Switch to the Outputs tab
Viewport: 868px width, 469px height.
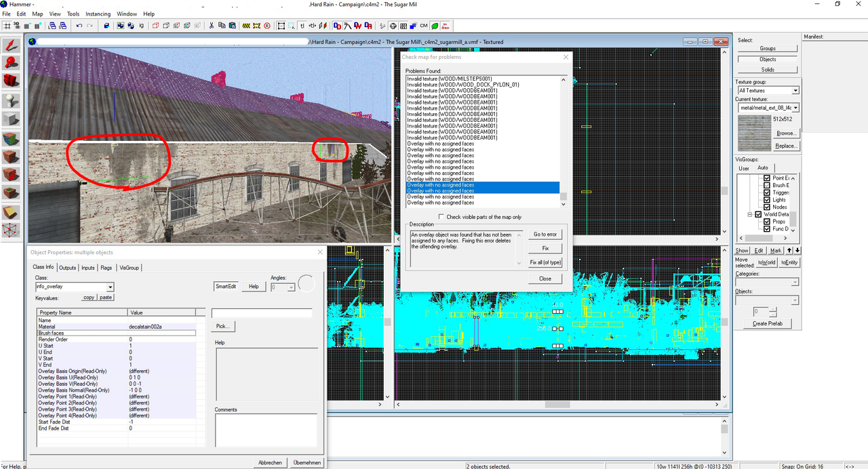[x=67, y=268]
